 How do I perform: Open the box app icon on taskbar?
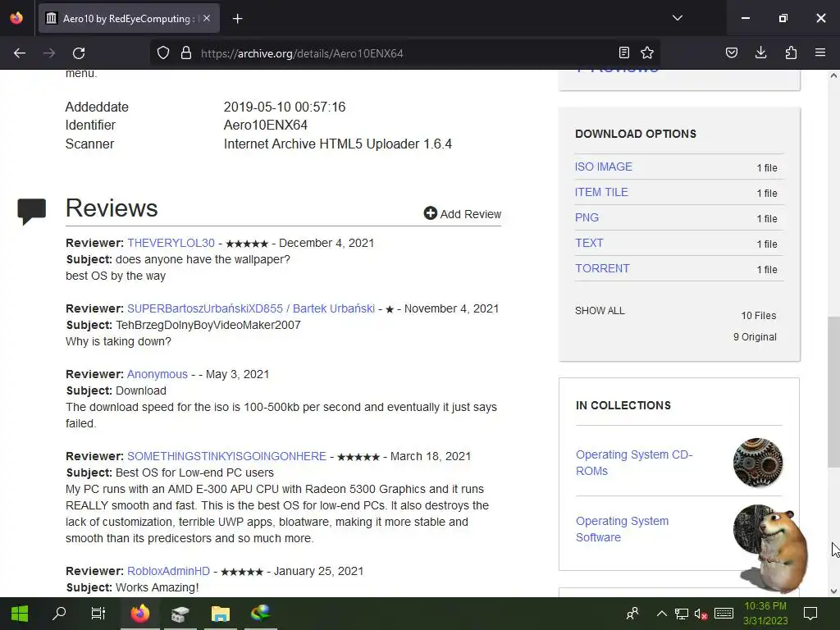[180, 614]
